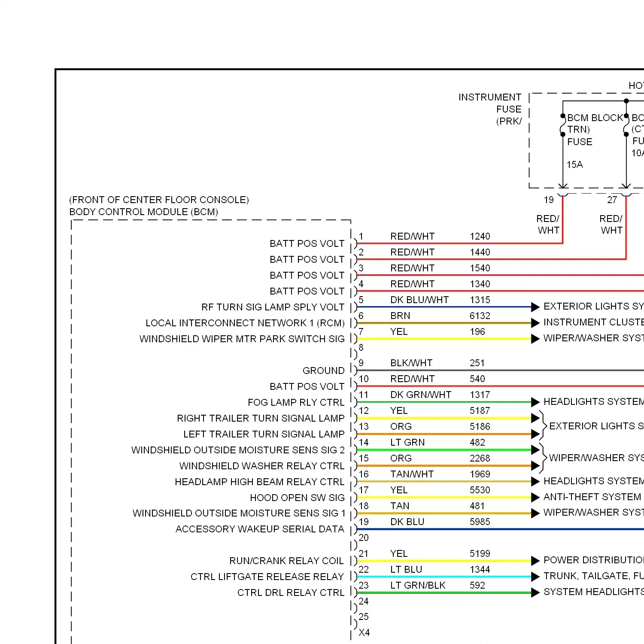This screenshot has height=644, width=644.
Task: Click the X4 connector label
Action: (x=364, y=632)
